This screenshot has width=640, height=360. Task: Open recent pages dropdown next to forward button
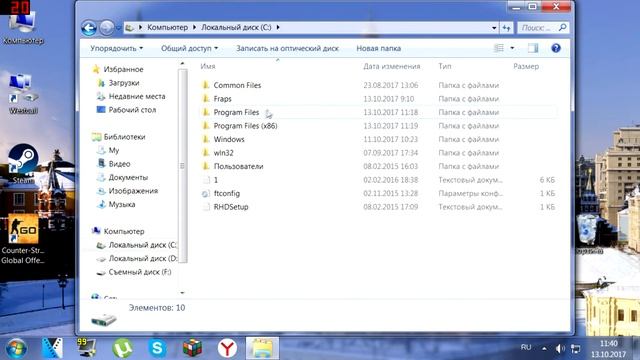pos(118,28)
